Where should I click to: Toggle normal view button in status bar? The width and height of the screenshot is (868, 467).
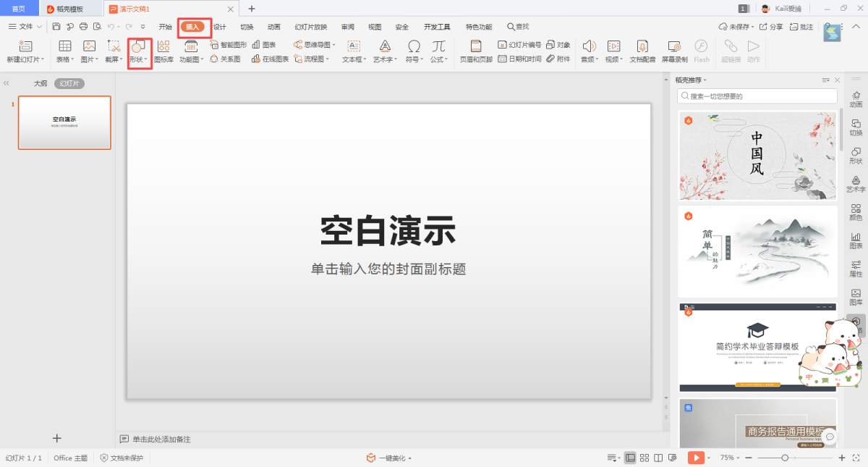pos(630,458)
